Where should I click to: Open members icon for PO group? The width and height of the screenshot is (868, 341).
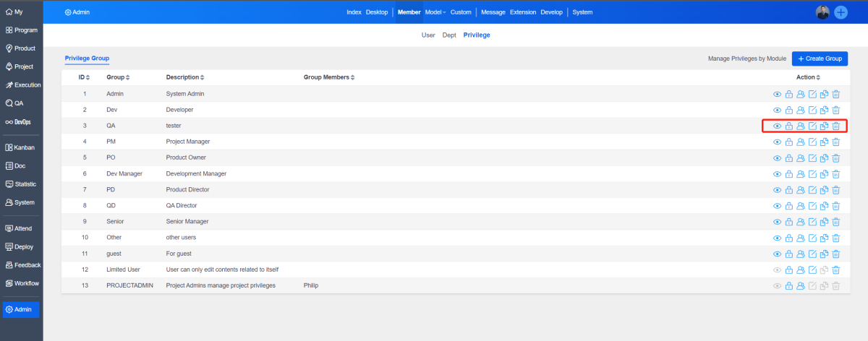pyautogui.click(x=801, y=157)
